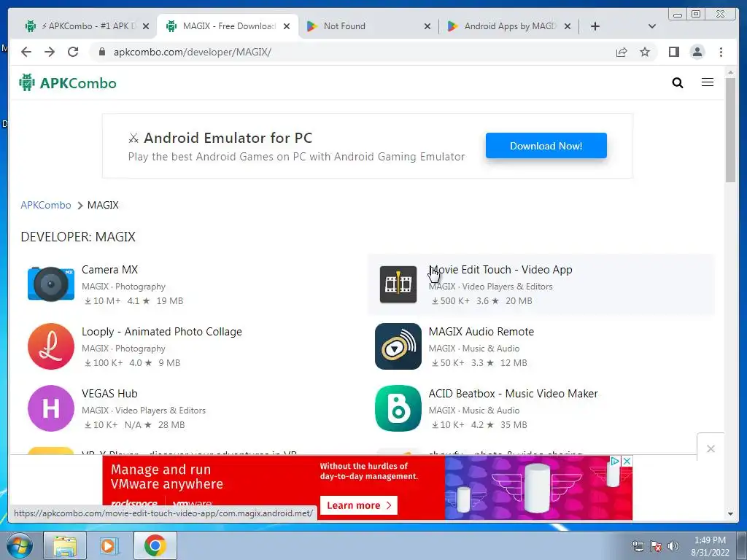Open Windows Media Player from taskbar
This screenshot has width=747, height=560.
click(x=109, y=545)
